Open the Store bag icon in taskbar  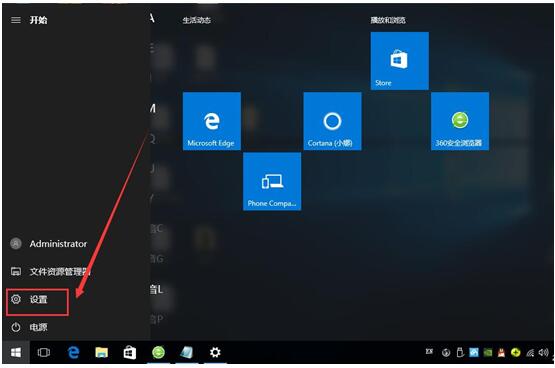tap(130, 352)
